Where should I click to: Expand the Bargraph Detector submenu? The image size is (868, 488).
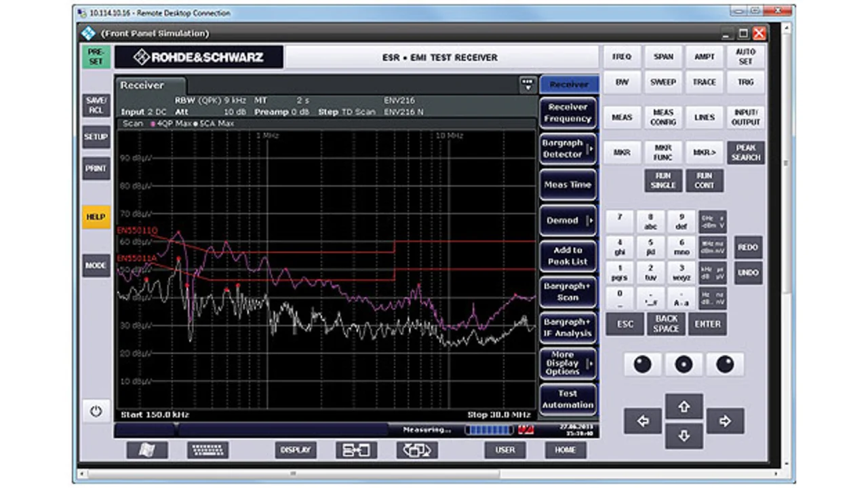click(568, 149)
